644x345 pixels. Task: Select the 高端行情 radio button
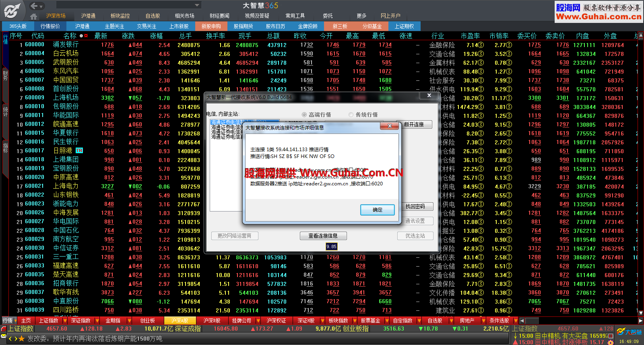(304, 115)
